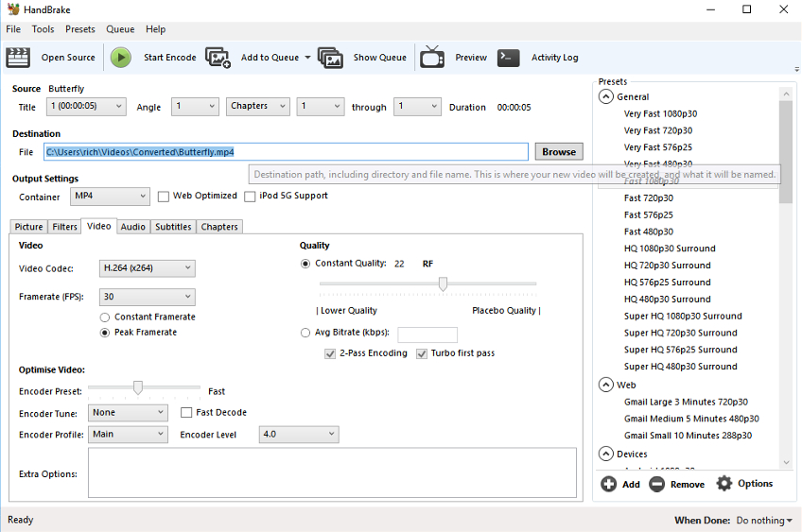The height and width of the screenshot is (532, 802).
Task: Select the Avg Bitrate (kbps) radio button
Action: click(x=305, y=333)
